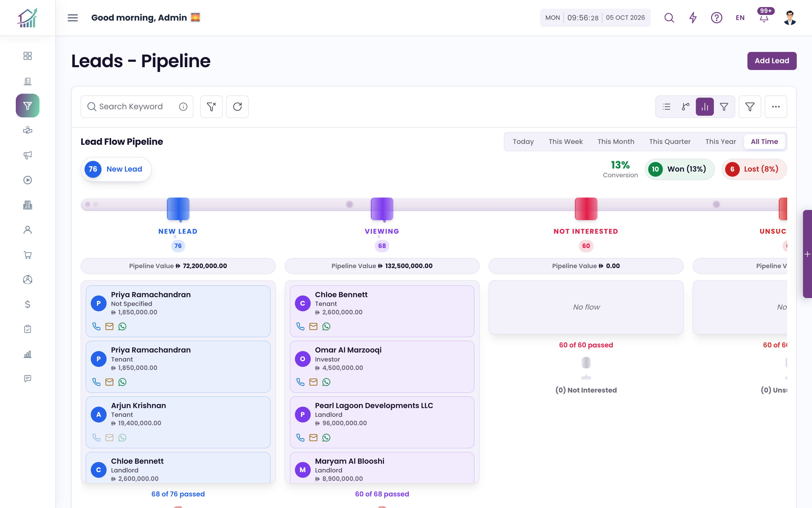This screenshot has width=812, height=508.
Task: Open chat message icon in sidebar
Action: point(28,379)
